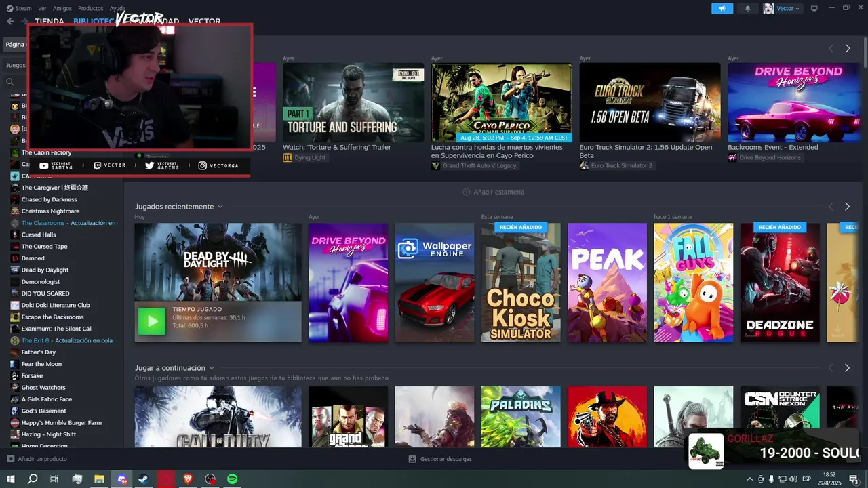Click the Dead by Daylight list icon

point(15,270)
